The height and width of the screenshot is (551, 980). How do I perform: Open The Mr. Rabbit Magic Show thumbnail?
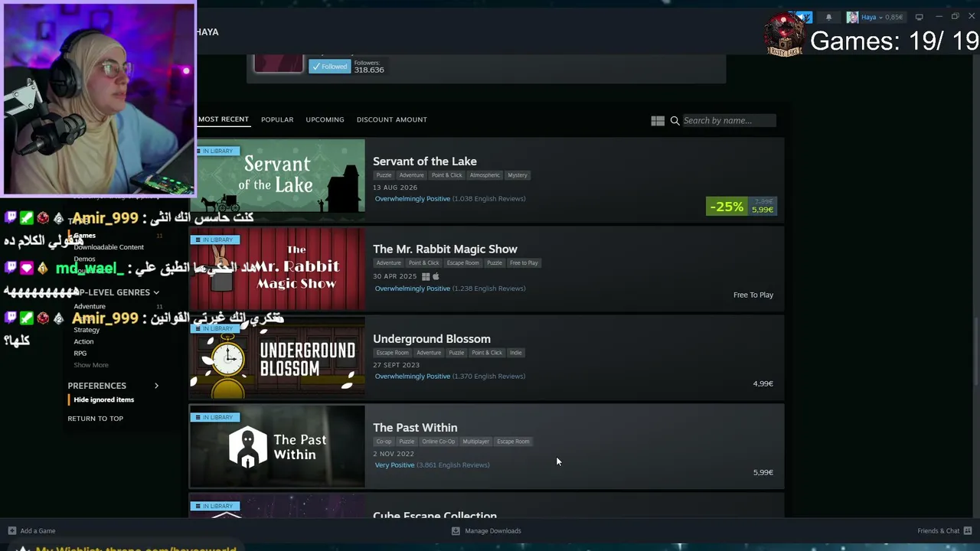(277, 269)
